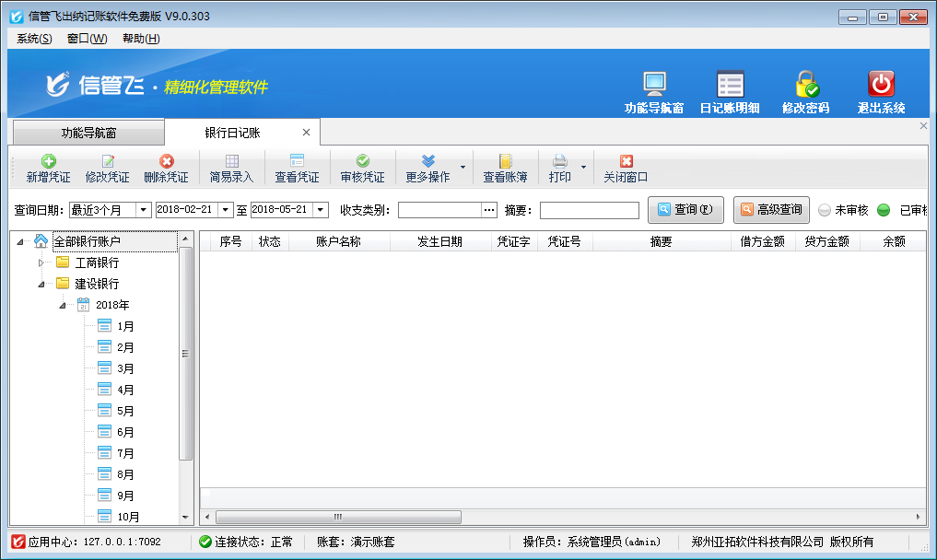Image resolution: width=937 pixels, height=560 pixels.
Task: Expand the 工商银行 tree node
Action: pos(41,263)
